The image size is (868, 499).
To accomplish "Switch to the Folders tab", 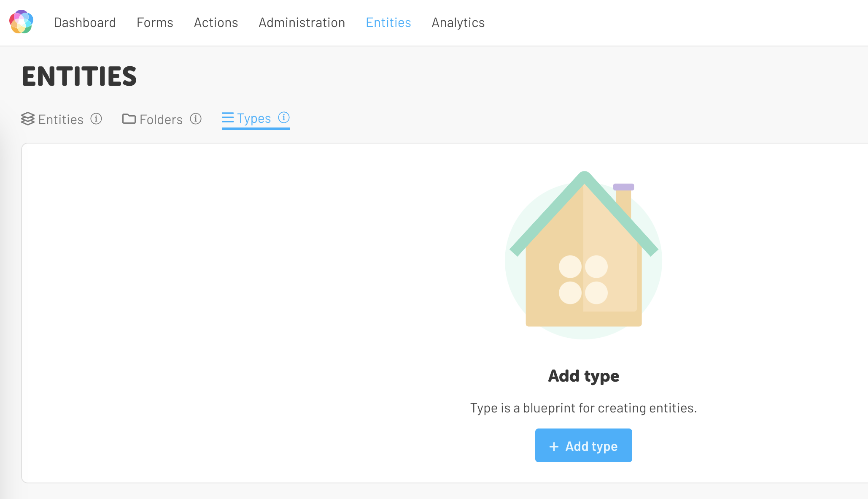I will coord(161,119).
